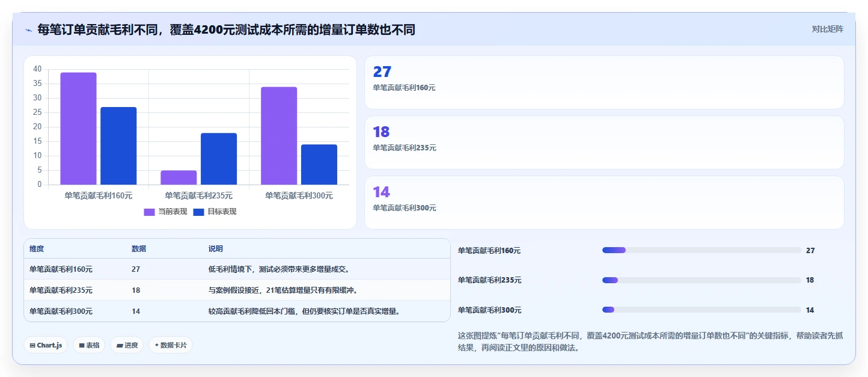
Task: Click the purple 当前表现 bar for 160元
Action: (78, 129)
